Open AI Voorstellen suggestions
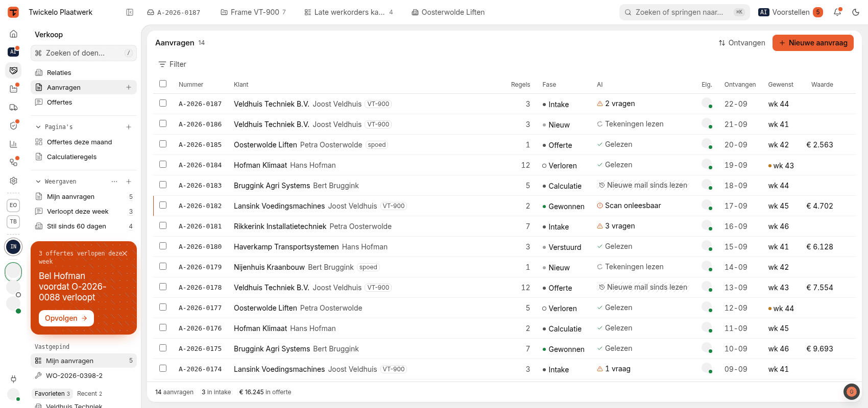 (x=790, y=12)
